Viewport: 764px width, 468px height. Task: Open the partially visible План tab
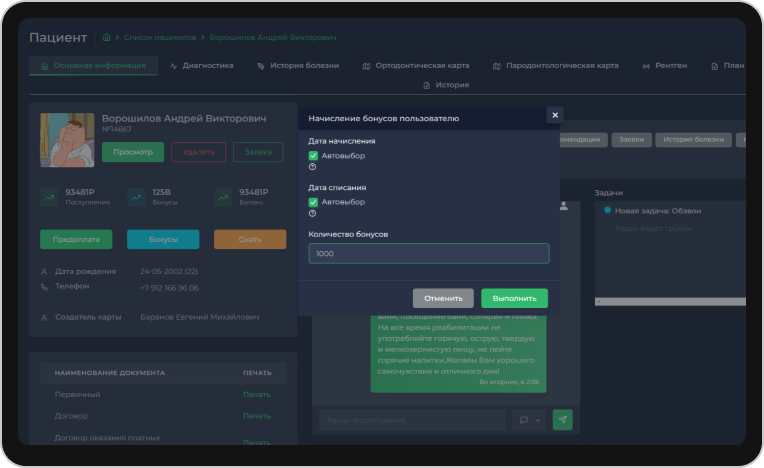click(728, 66)
